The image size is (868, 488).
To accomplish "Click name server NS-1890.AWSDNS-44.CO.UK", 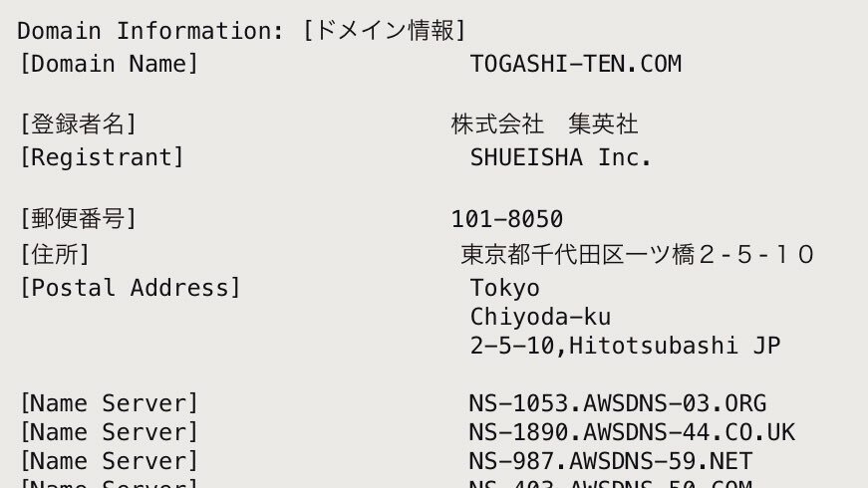I will tap(632, 432).
